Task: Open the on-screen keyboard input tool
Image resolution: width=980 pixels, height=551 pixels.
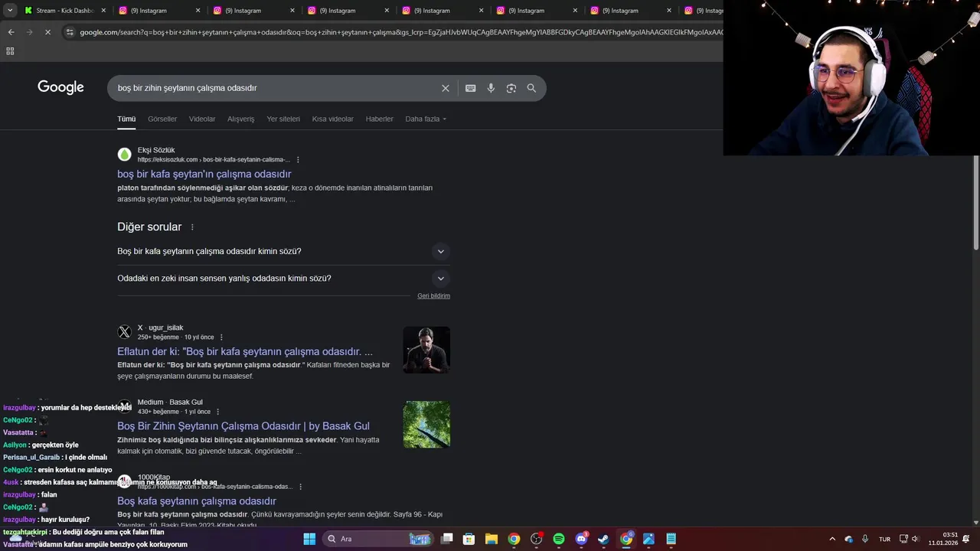Action: click(470, 88)
